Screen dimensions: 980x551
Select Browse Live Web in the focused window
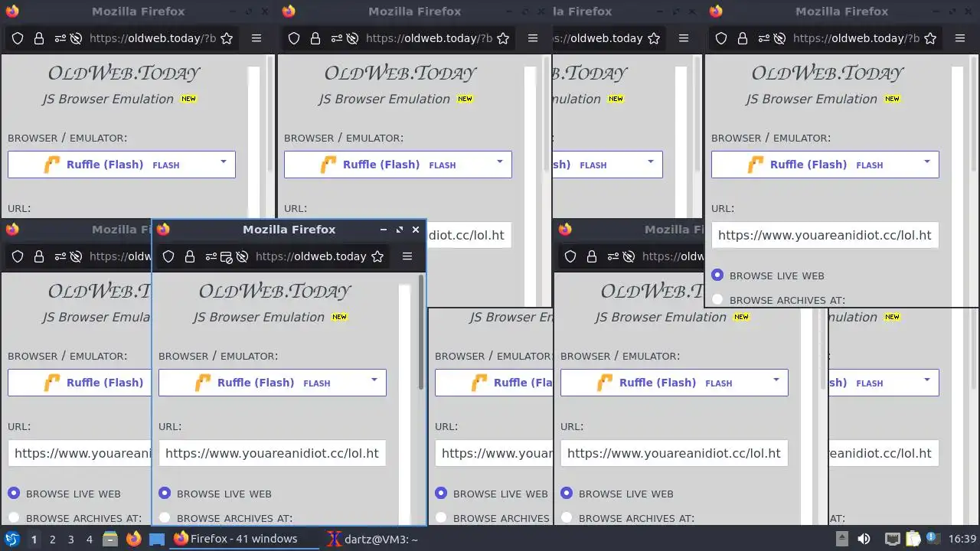(165, 494)
